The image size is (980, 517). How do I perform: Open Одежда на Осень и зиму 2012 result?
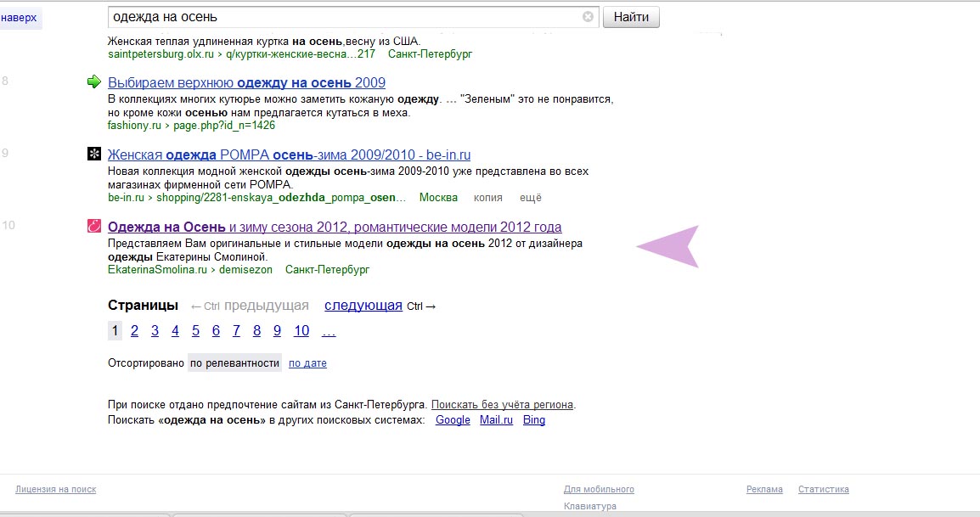(335, 227)
